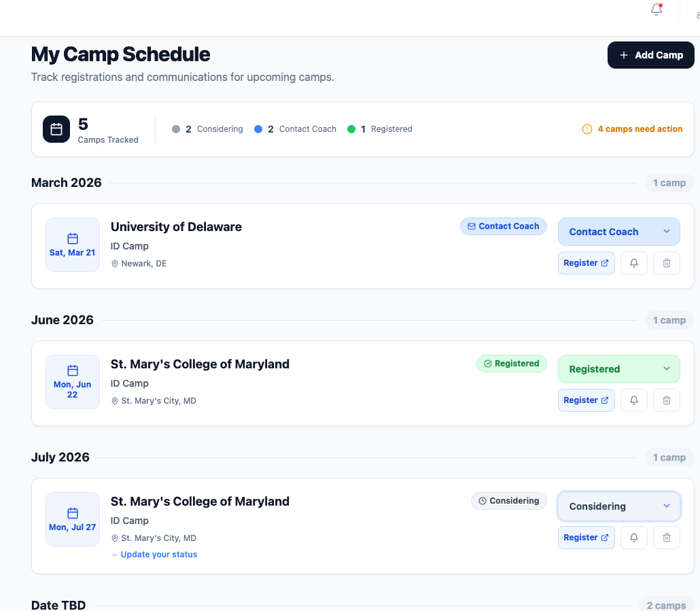Remove the July St. Mary's camp via trash icon
This screenshot has width=700, height=611.
pyautogui.click(x=666, y=537)
